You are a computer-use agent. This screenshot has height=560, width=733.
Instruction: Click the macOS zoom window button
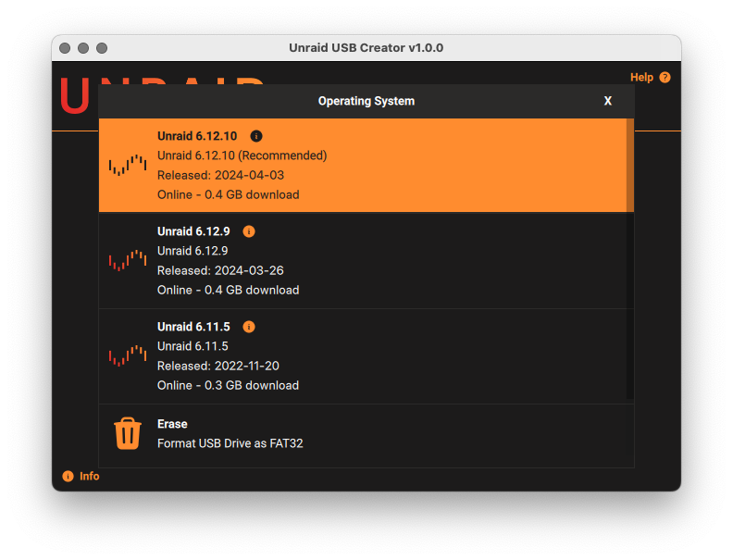tap(102, 48)
